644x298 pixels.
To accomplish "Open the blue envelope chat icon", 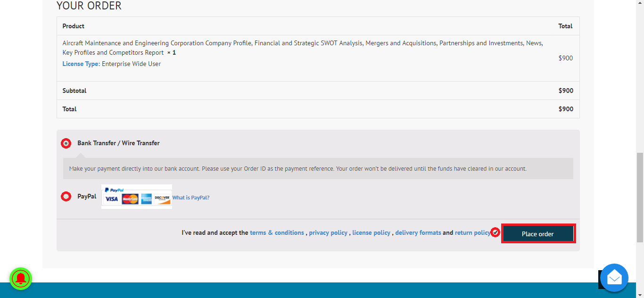I will pyautogui.click(x=614, y=278).
